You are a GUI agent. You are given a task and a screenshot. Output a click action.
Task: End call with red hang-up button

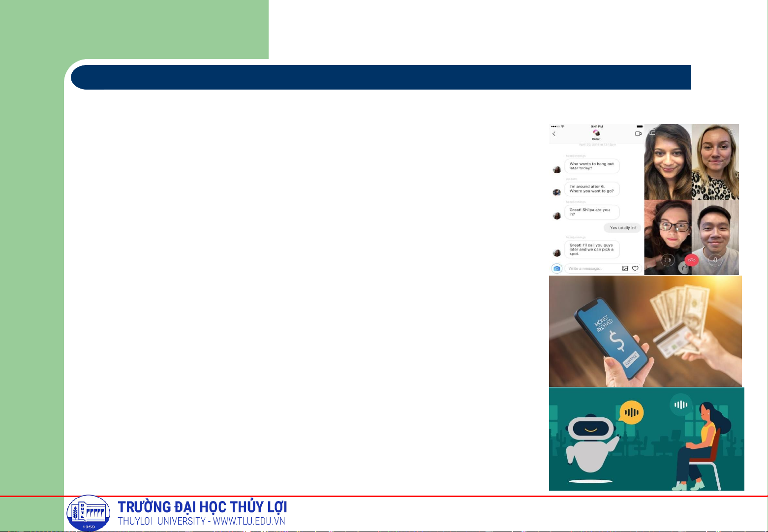691,261
